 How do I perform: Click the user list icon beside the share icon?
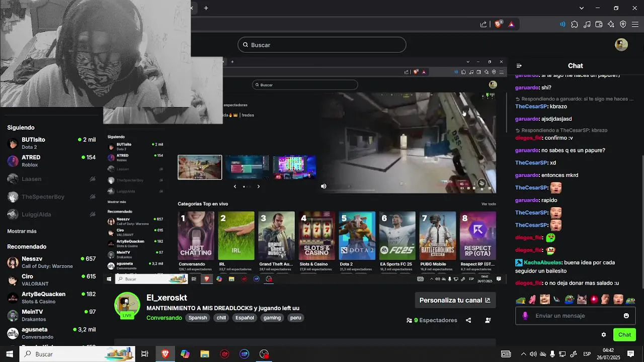[488, 320]
